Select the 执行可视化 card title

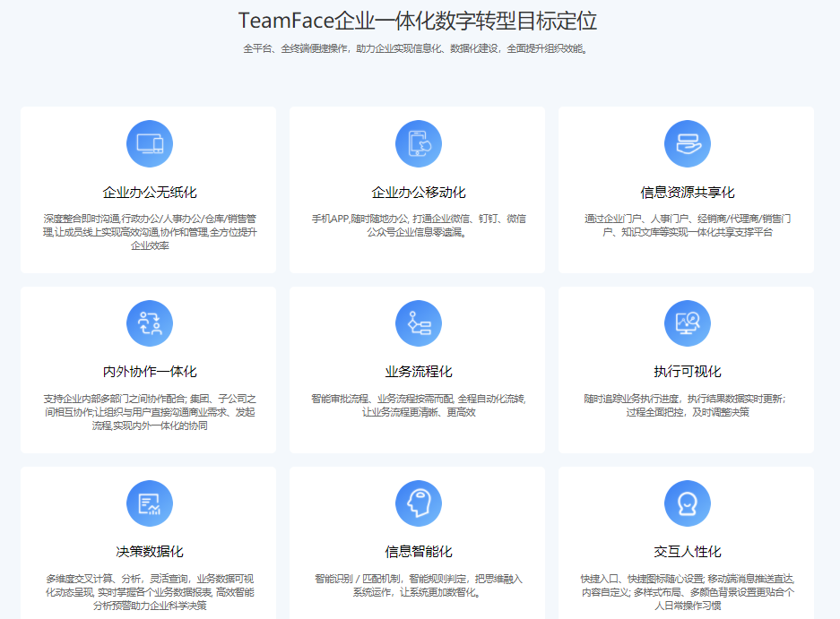coord(688,372)
